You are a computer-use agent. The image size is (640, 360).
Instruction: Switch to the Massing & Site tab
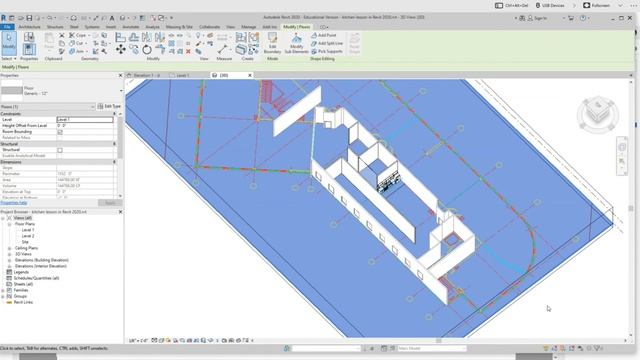pyautogui.click(x=179, y=27)
